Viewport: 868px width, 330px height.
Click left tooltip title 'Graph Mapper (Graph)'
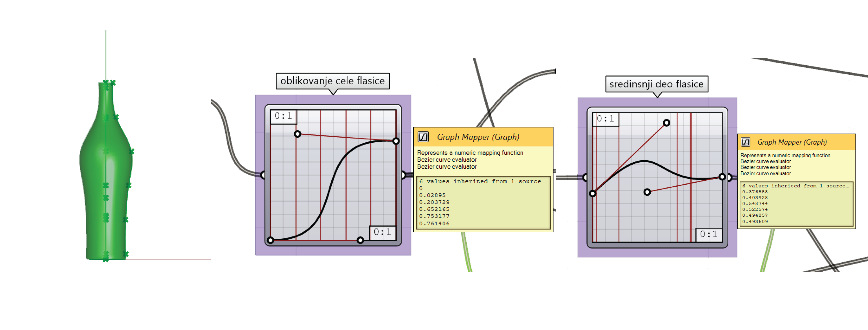[478, 137]
